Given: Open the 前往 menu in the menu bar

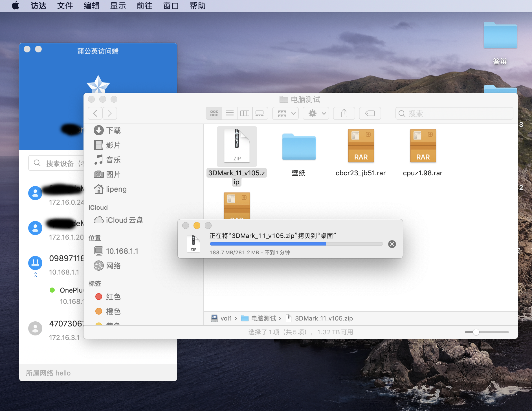Looking at the screenshot, I should 144,6.
